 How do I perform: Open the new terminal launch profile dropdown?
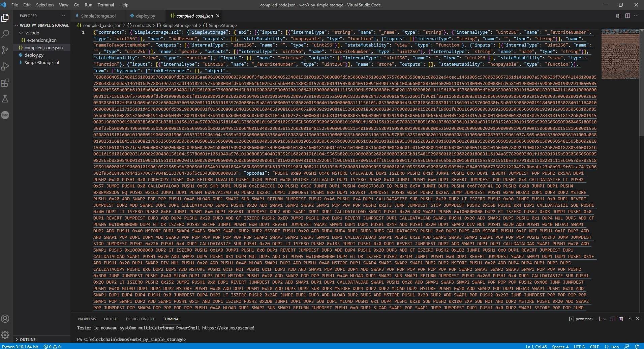(x=605, y=319)
